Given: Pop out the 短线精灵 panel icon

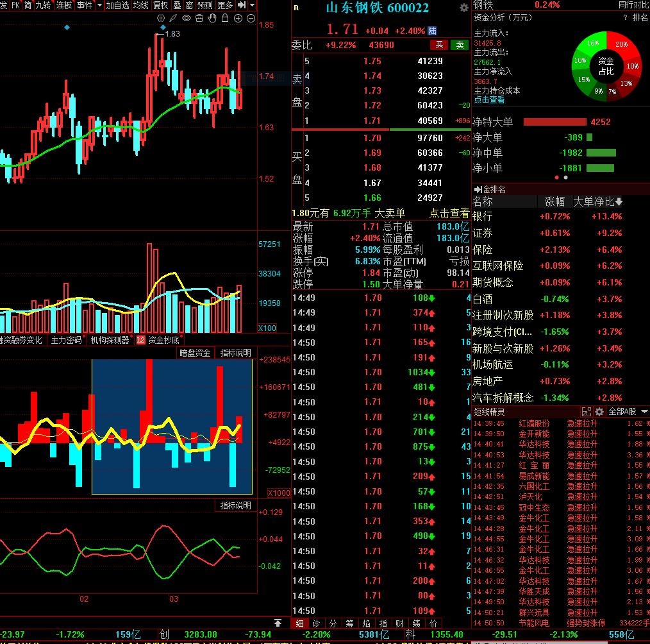Looking at the screenshot, I should coord(586,412).
